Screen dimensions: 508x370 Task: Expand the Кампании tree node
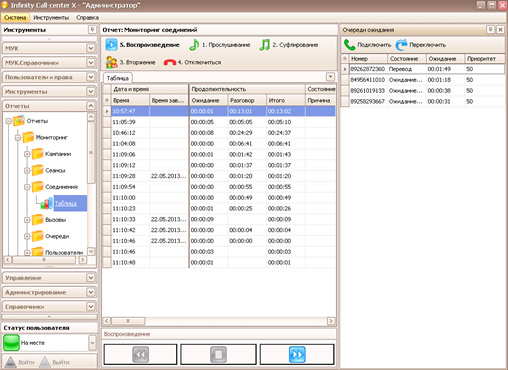(27, 154)
